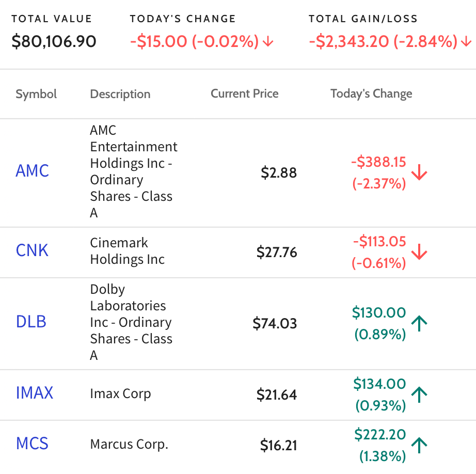Click the AMC current price $2.88
Image resolution: width=476 pixels, height=474 pixels.
[x=279, y=173]
